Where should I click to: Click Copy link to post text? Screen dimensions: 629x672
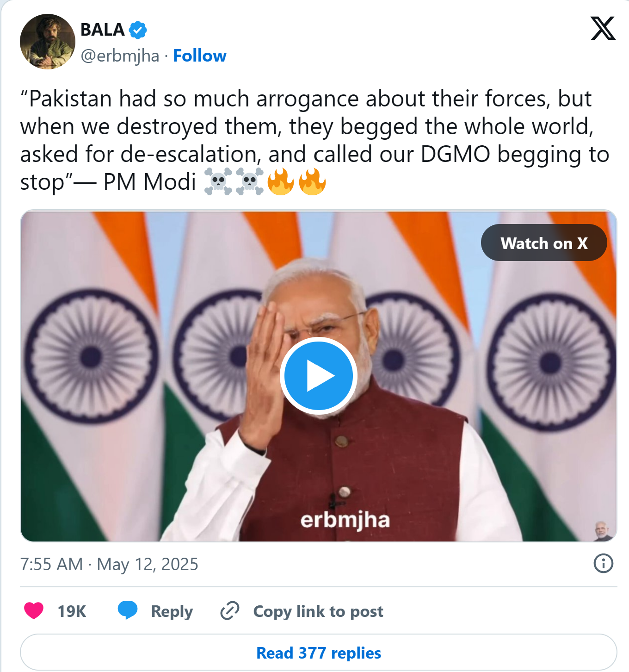(318, 611)
